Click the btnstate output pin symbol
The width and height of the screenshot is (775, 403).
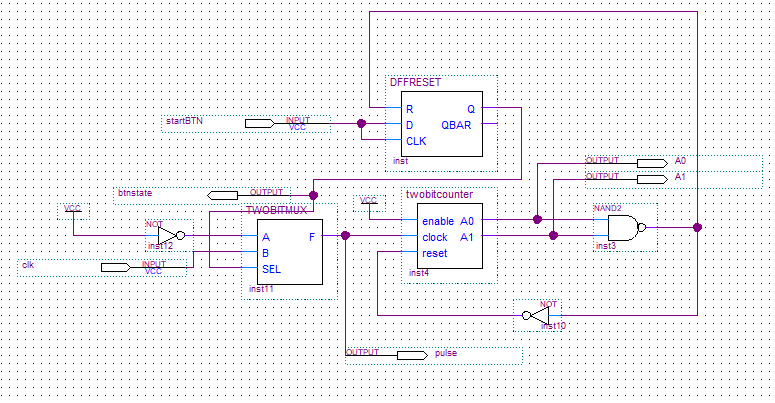click(x=221, y=195)
